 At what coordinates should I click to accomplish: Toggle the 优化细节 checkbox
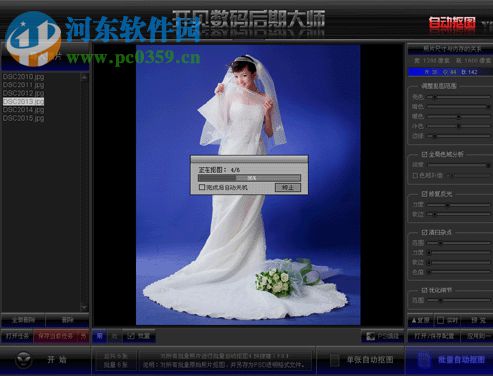pos(424,291)
